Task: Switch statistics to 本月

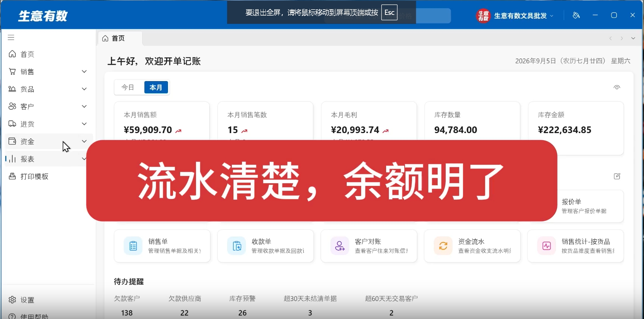Action: pyautogui.click(x=156, y=87)
